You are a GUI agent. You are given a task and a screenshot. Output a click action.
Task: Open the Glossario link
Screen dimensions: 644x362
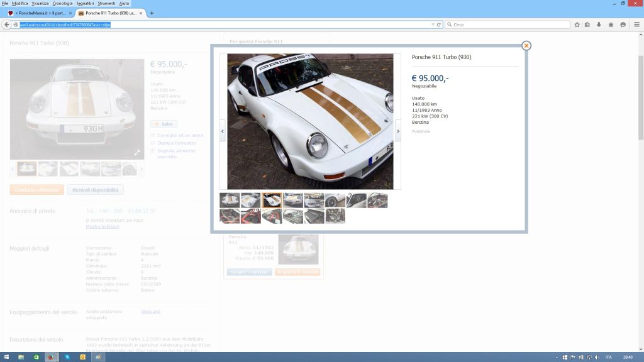[x=151, y=312]
